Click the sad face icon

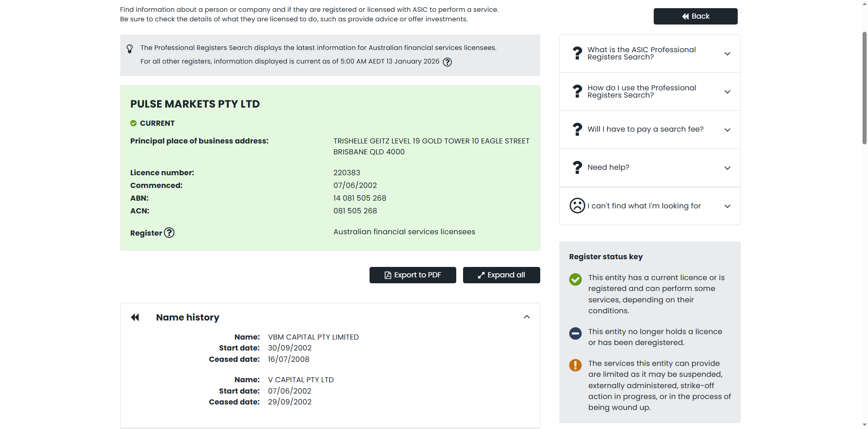coord(577,206)
